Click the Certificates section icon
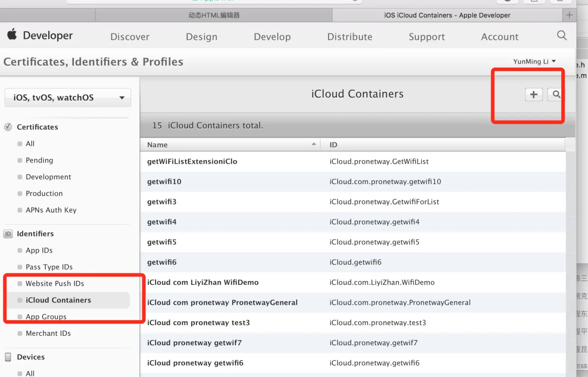The image size is (588, 377). tap(8, 127)
